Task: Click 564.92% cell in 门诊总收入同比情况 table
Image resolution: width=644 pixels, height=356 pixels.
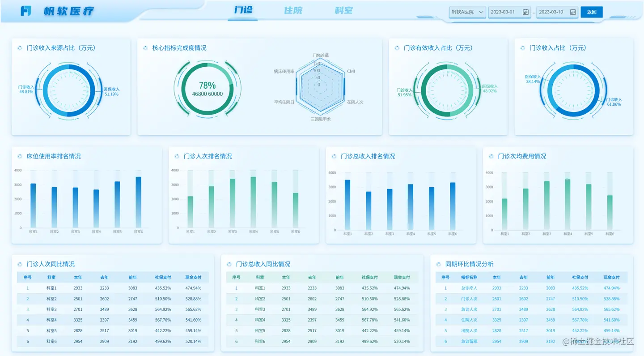Action: pyautogui.click(x=370, y=309)
